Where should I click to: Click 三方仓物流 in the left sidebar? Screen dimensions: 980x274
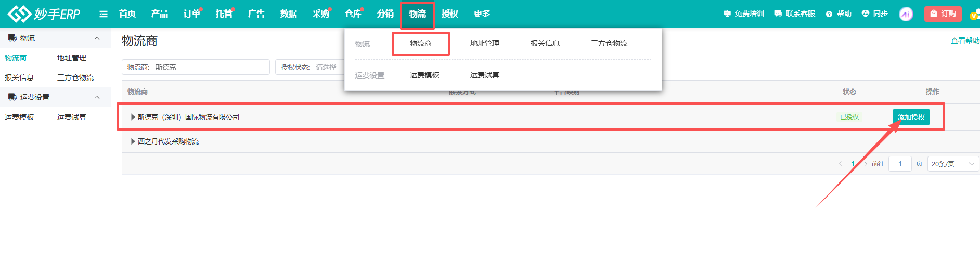coord(75,77)
